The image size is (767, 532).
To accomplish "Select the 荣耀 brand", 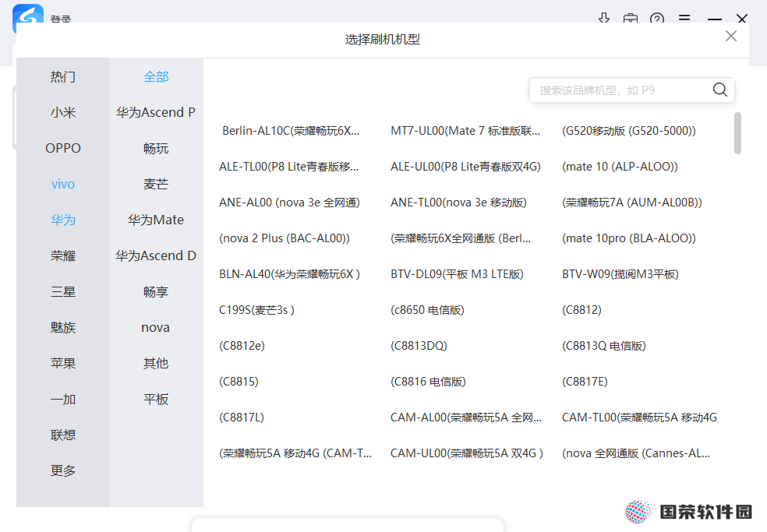I will (x=63, y=255).
